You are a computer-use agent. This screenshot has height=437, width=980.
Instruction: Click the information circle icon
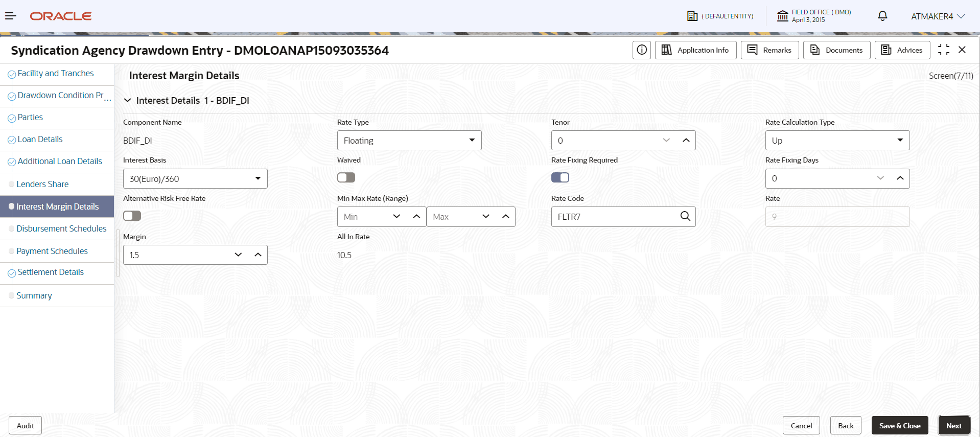(x=642, y=50)
